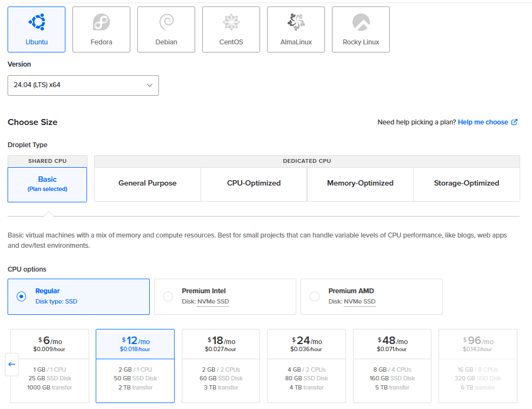
Task: Open the Version 24.04 (LTS) x64 dropdown
Action: (83, 85)
